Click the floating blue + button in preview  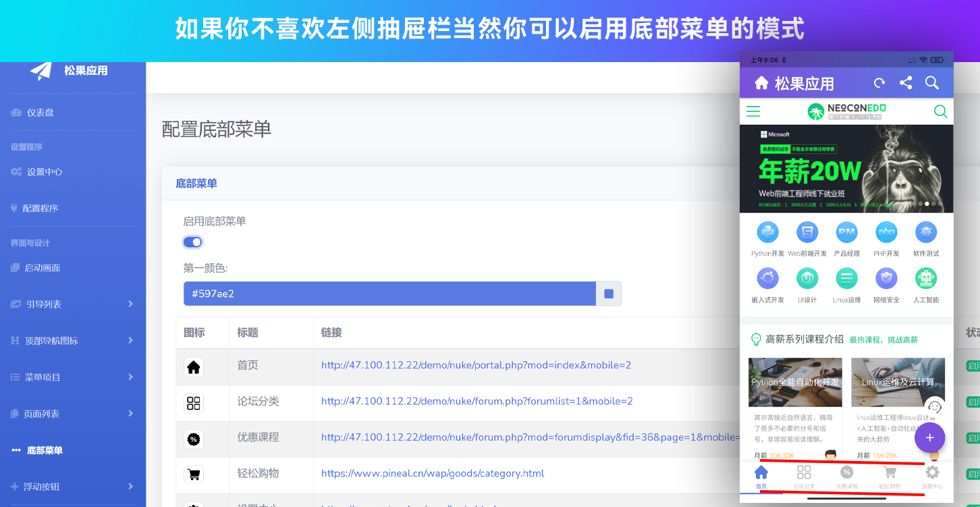coord(930,437)
